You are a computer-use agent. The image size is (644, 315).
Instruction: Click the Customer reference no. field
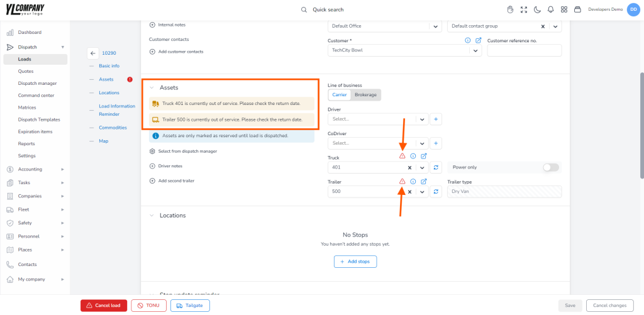pos(525,50)
